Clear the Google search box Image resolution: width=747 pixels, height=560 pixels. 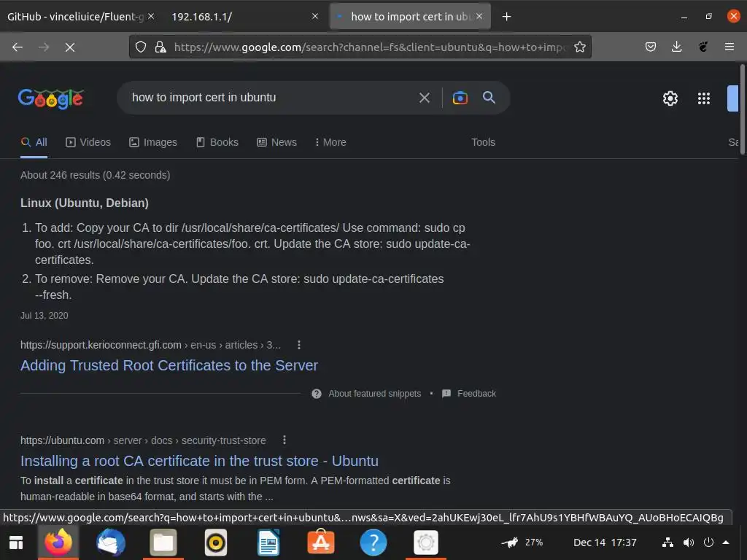[x=424, y=98]
